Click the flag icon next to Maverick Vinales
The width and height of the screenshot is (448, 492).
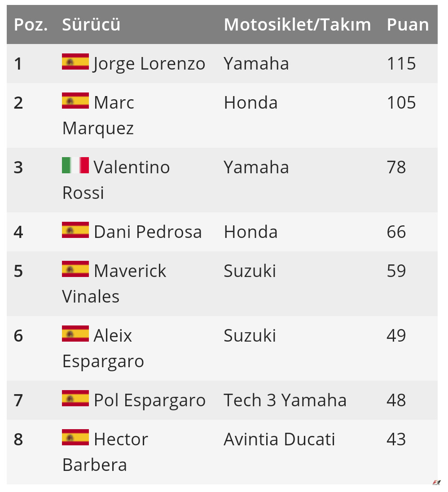[x=75, y=269]
